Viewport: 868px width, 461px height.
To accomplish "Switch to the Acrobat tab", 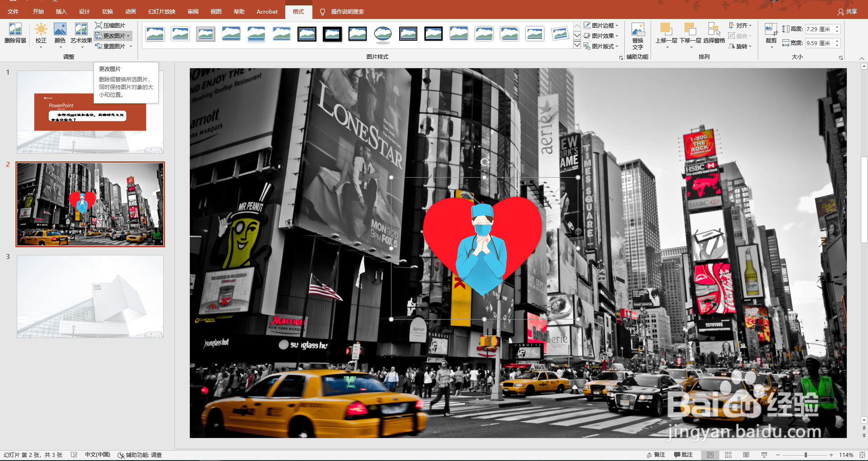I will (x=267, y=11).
